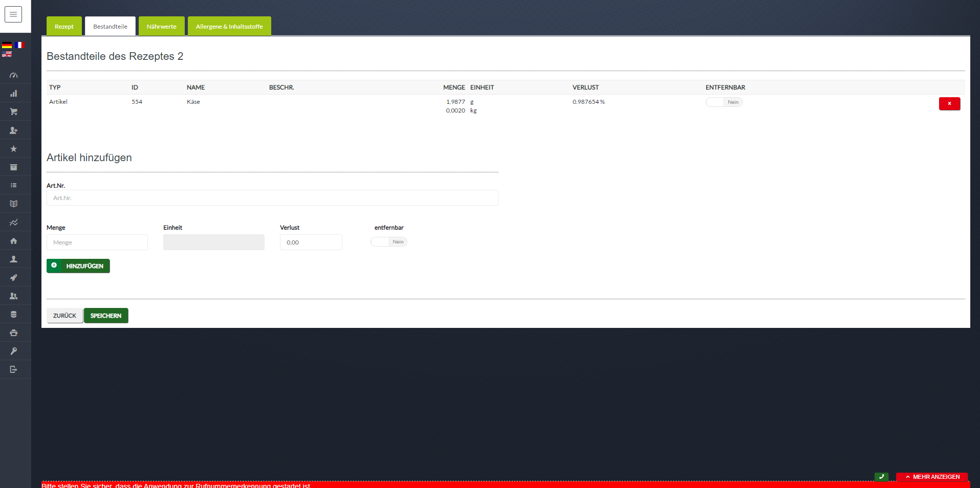Click the ID value 554

click(137, 102)
